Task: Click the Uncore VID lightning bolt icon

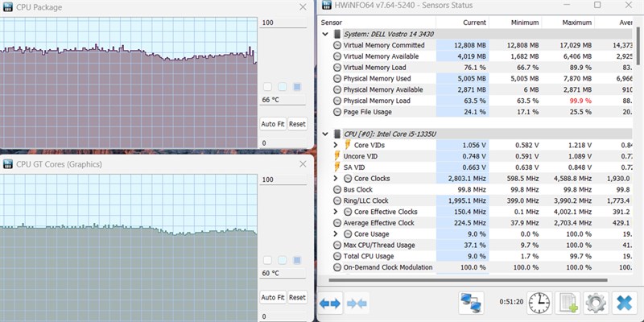Action: click(337, 156)
